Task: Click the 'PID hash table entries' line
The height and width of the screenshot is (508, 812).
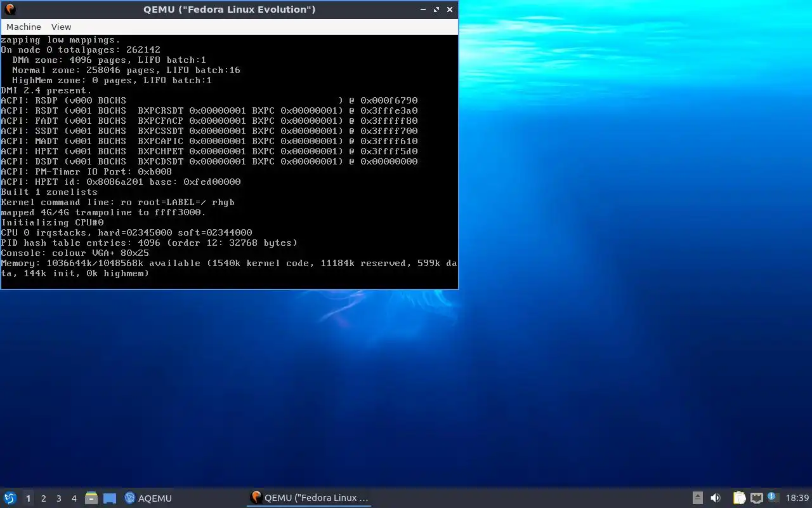Action: click(149, 243)
